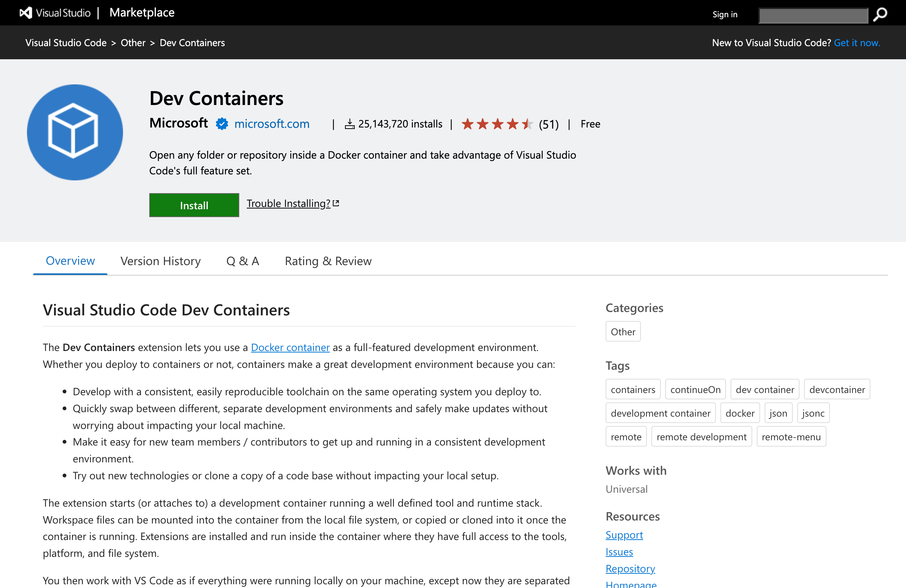
Task: Click the Other category chip
Action: coord(623,331)
